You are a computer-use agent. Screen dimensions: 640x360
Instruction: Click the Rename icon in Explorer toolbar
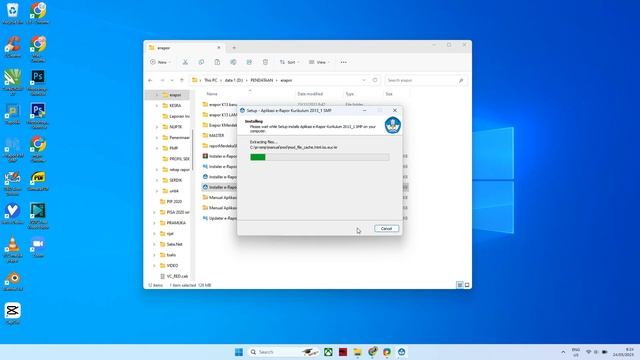pyautogui.click(x=233, y=62)
